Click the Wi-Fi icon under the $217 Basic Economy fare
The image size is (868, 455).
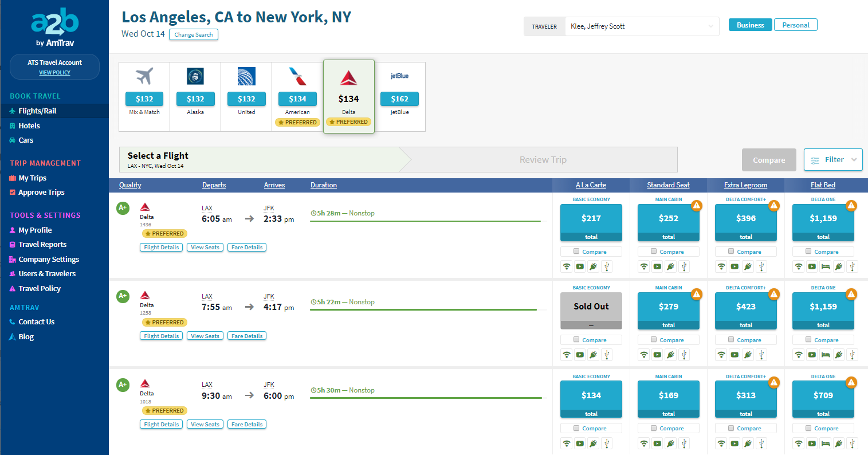point(567,266)
